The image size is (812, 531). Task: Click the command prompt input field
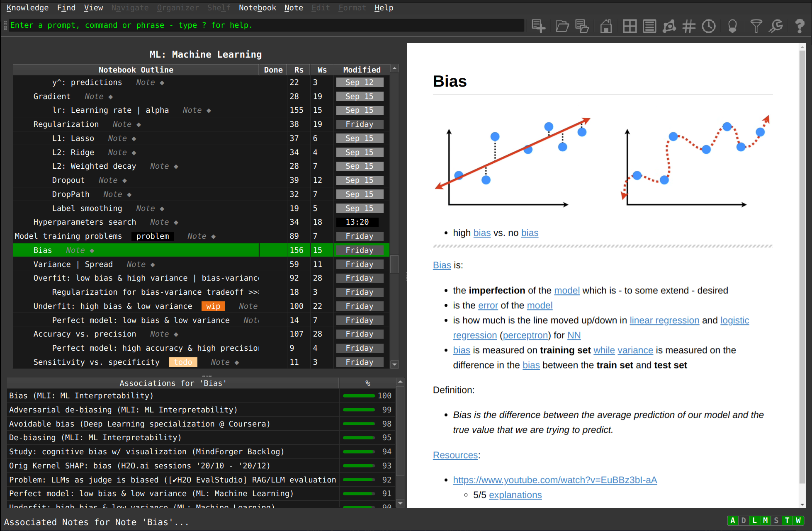pos(266,25)
